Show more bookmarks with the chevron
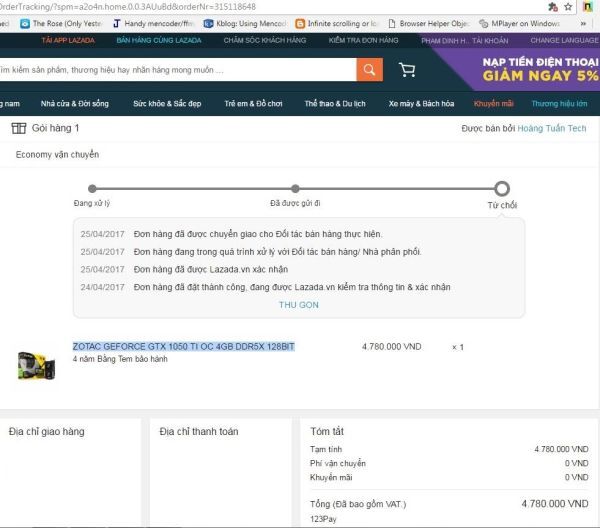600x528 pixels. (x=583, y=24)
